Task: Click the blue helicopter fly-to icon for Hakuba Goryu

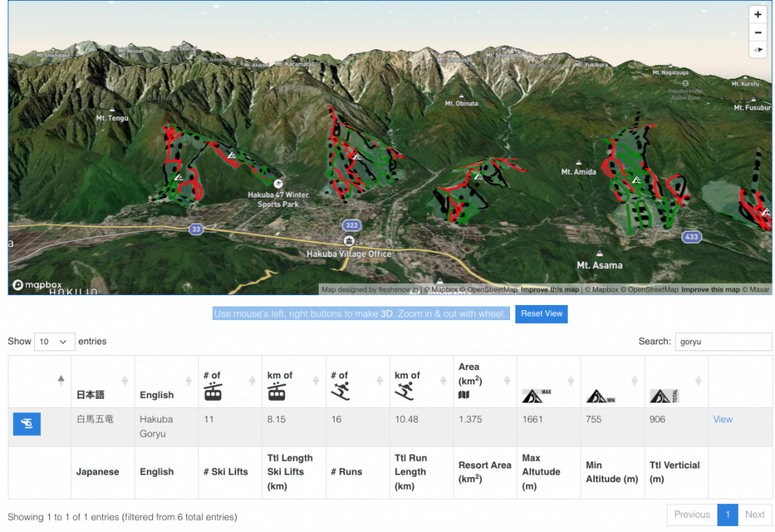Action: (26, 424)
